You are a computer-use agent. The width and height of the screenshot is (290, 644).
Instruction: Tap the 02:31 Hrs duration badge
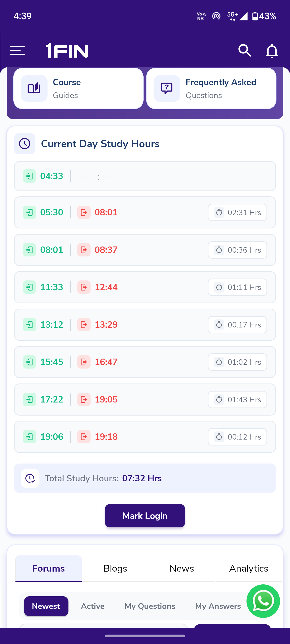point(237,213)
